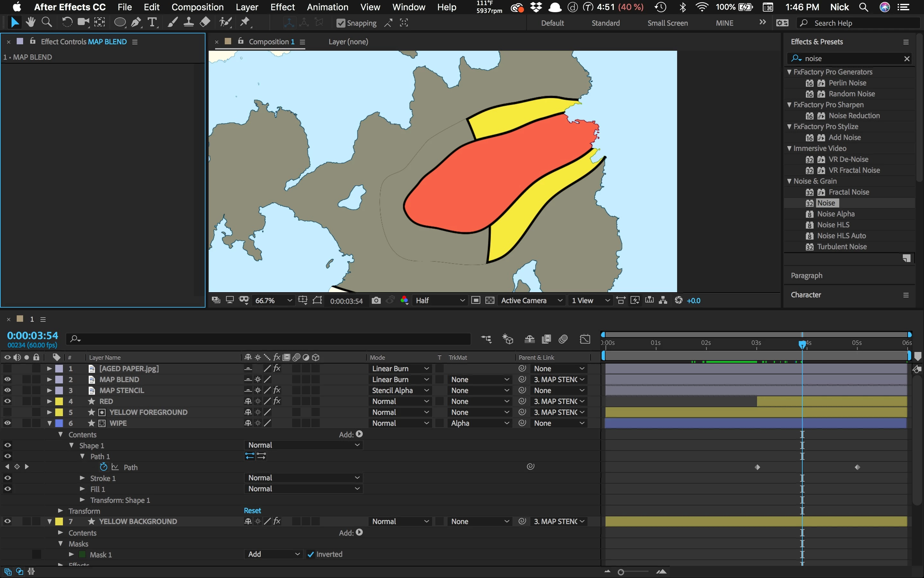Open the Composition menu
The width and height of the screenshot is (924, 578).
click(197, 7)
